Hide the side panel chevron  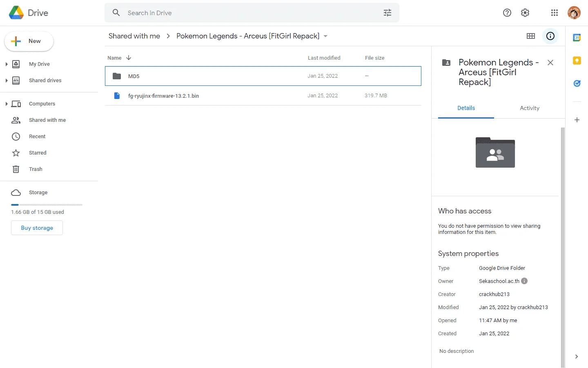coord(577,357)
